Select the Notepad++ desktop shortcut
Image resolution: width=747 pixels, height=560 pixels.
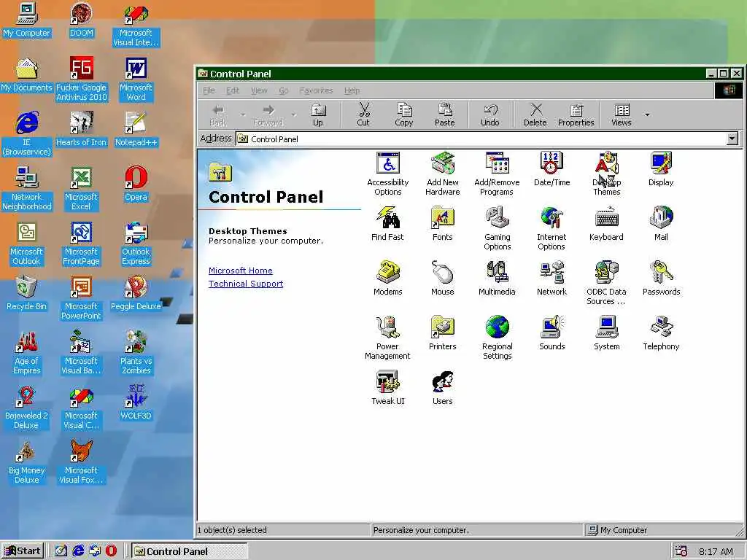click(136, 129)
